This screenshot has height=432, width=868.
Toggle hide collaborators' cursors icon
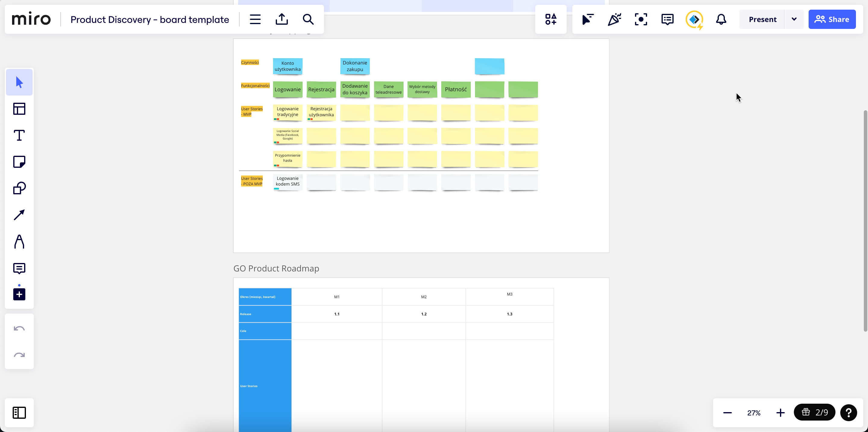tap(588, 19)
